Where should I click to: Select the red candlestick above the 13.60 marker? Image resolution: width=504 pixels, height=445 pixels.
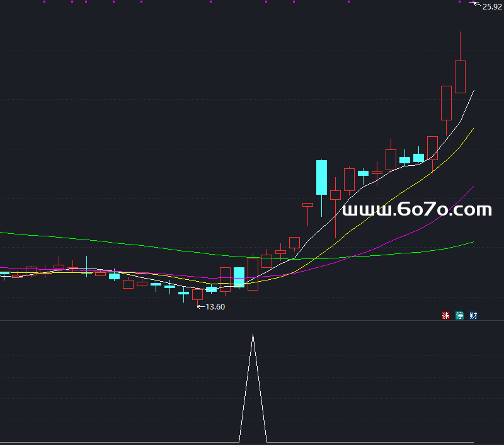tap(197, 295)
